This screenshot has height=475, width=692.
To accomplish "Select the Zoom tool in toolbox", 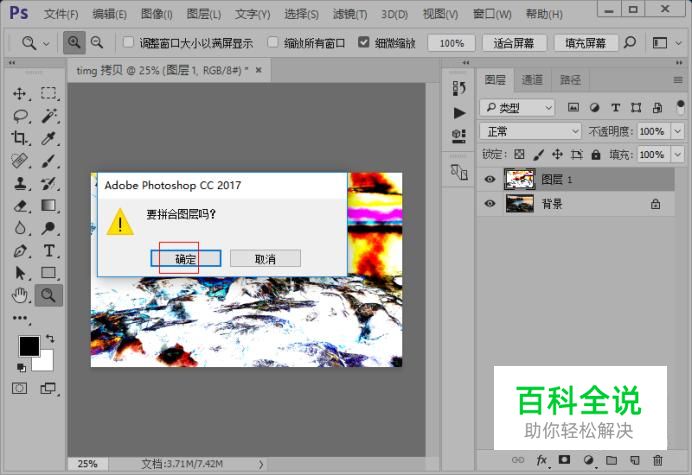I will point(49,295).
